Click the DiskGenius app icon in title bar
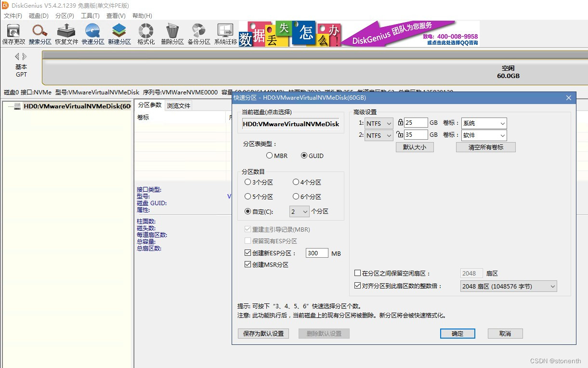 click(5, 5)
